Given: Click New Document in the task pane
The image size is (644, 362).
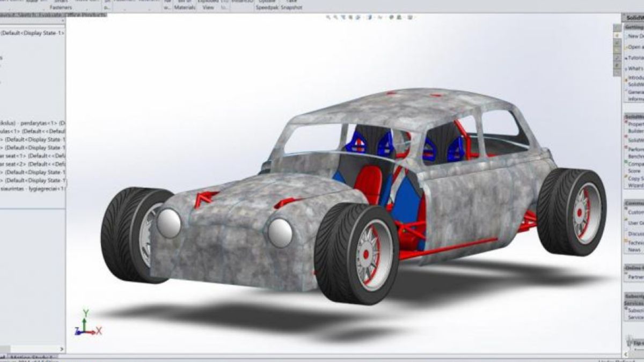Looking at the screenshot, I should click(x=633, y=36).
